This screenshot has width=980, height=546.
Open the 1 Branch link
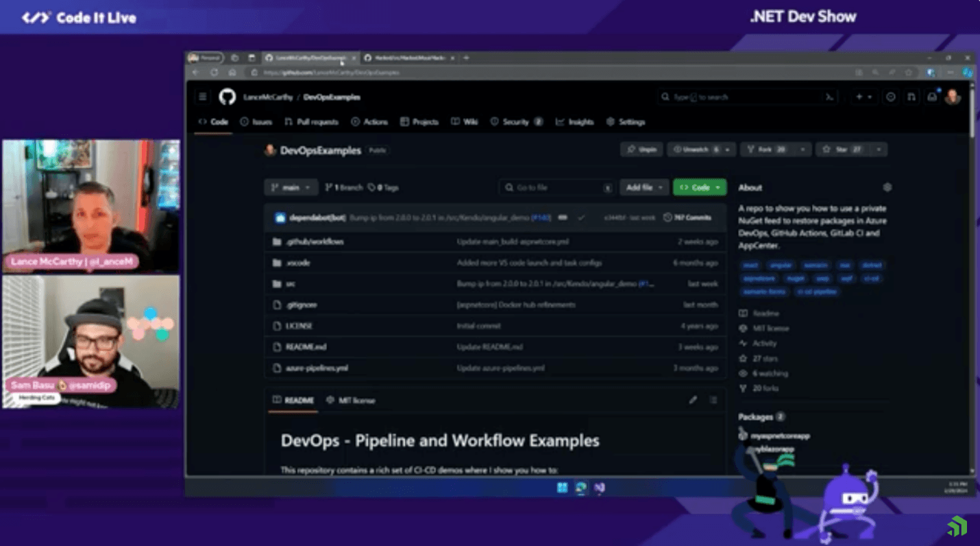[343, 187]
